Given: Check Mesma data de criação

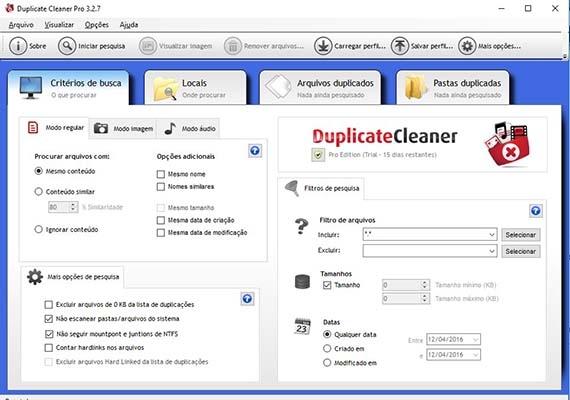Looking at the screenshot, I should 161,220.
